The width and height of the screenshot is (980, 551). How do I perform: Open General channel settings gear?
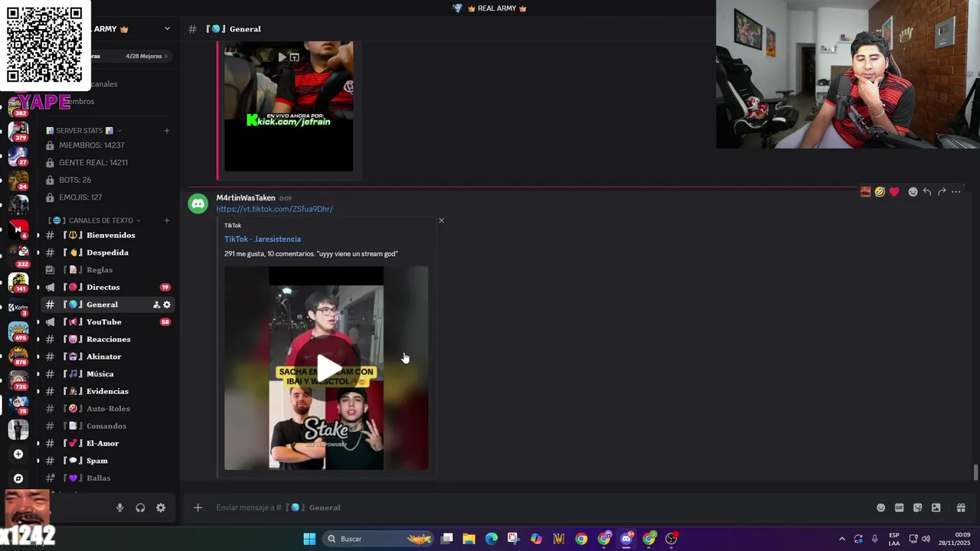click(x=167, y=305)
